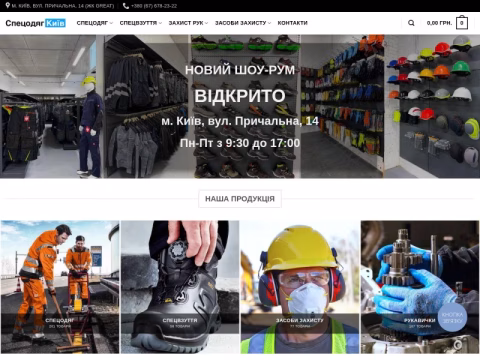Click the Відкрито banner text
The height and width of the screenshot is (360, 480).
(240, 96)
